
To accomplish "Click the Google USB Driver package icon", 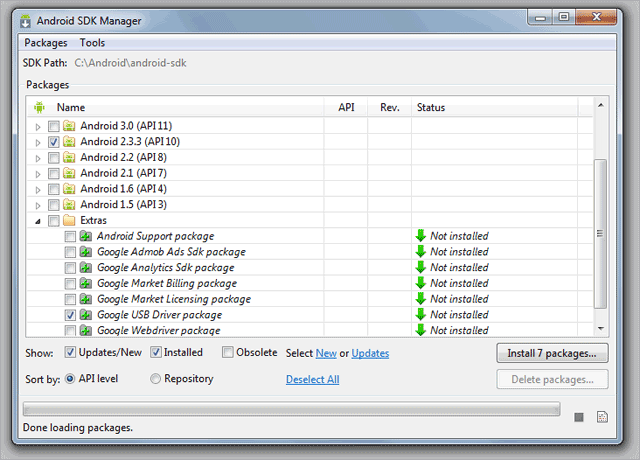I will [x=86, y=315].
